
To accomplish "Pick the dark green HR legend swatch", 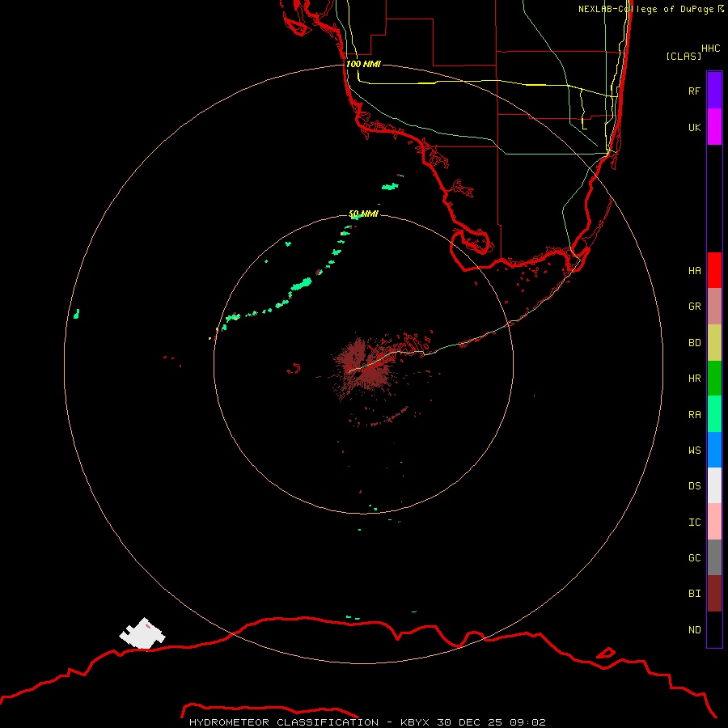I will point(714,379).
